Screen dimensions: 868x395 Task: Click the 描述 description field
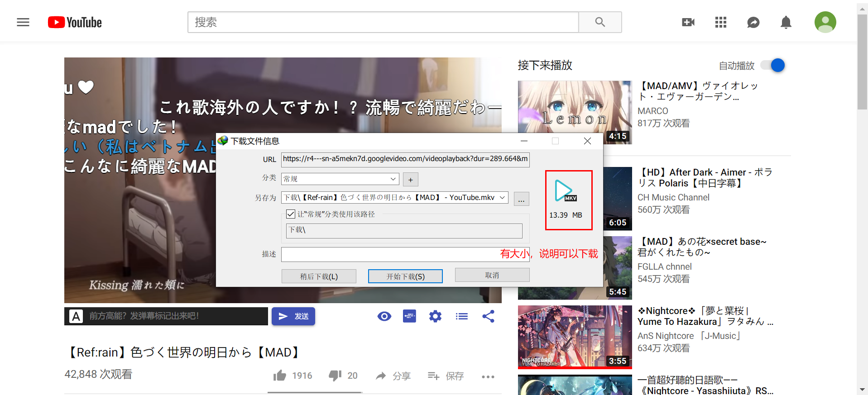[x=405, y=254]
